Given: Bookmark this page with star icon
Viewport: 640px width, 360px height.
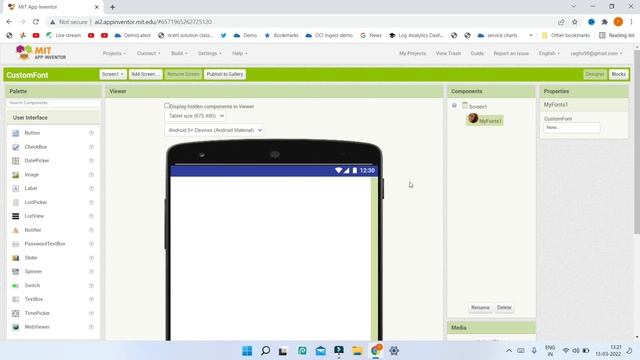Looking at the screenshot, I should [575, 22].
